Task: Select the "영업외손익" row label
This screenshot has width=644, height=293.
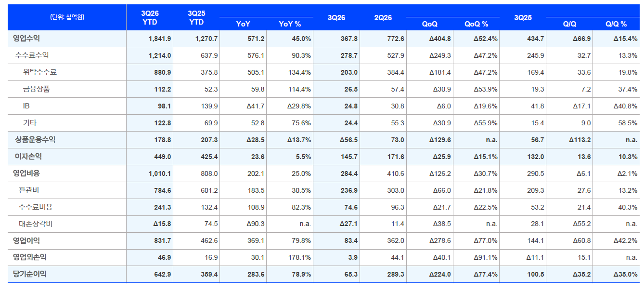Action: tap(30, 257)
